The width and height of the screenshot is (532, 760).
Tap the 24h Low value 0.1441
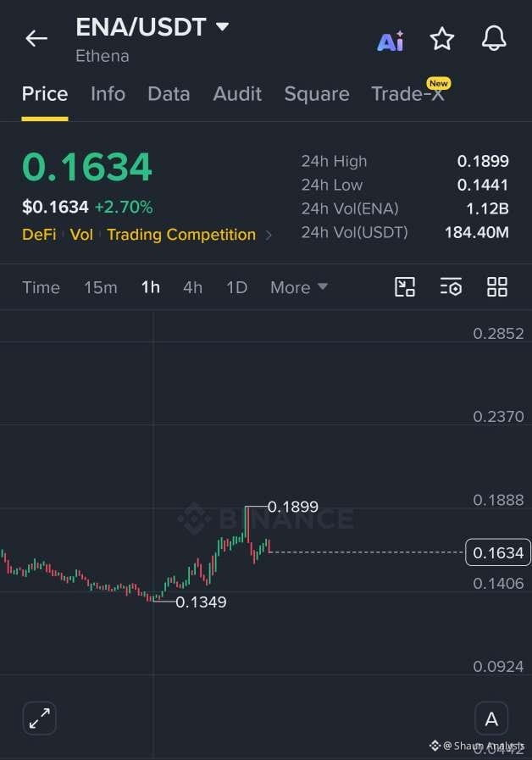(x=483, y=185)
